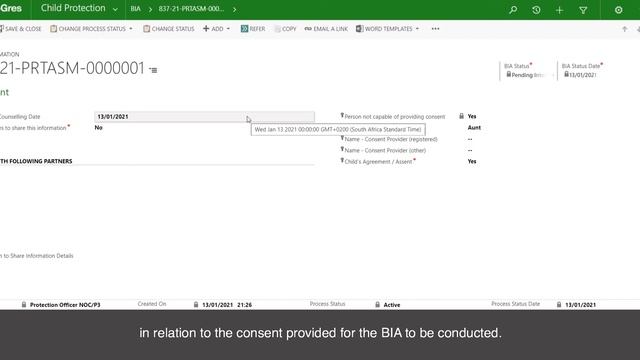Click the Aunt relationship value

point(474,128)
